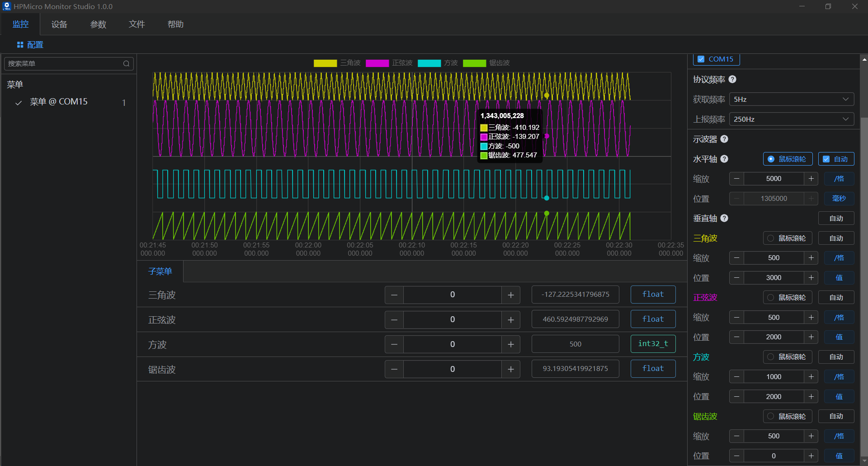Click checkmark beside 菜单 @ COM15
This screenshot has width=868, height=466.
(x=19, y=103)
